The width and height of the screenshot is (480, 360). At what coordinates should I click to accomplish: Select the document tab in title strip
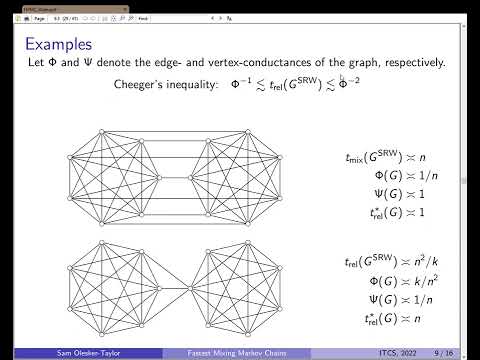coord(75,10)
